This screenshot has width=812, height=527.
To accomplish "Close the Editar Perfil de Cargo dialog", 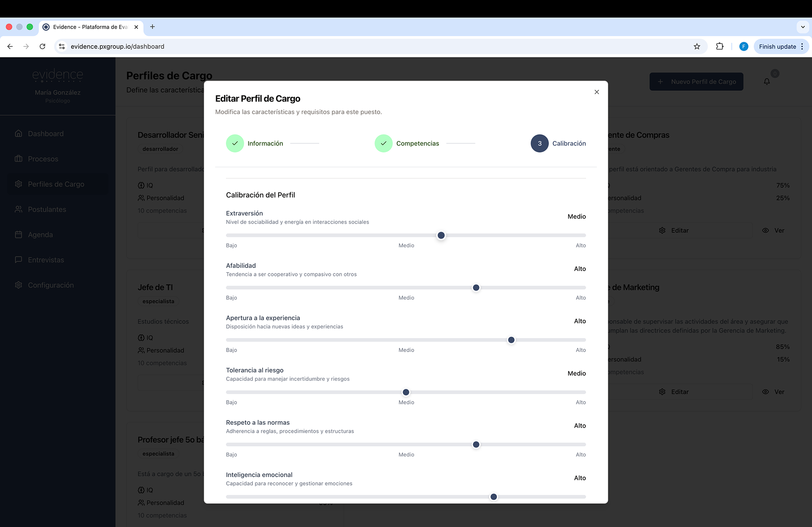I will 596,92.
